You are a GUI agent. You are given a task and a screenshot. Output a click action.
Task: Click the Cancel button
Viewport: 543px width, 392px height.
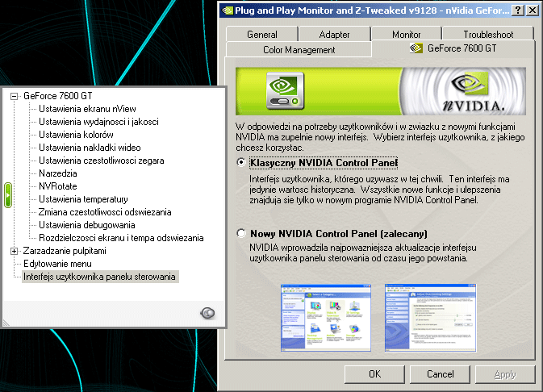click(441, 374)
